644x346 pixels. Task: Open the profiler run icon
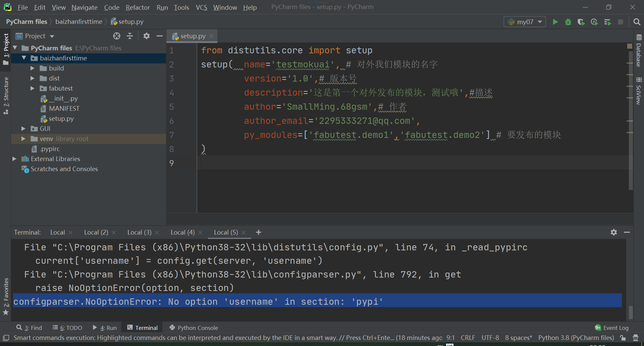click(x=594, y=22)
